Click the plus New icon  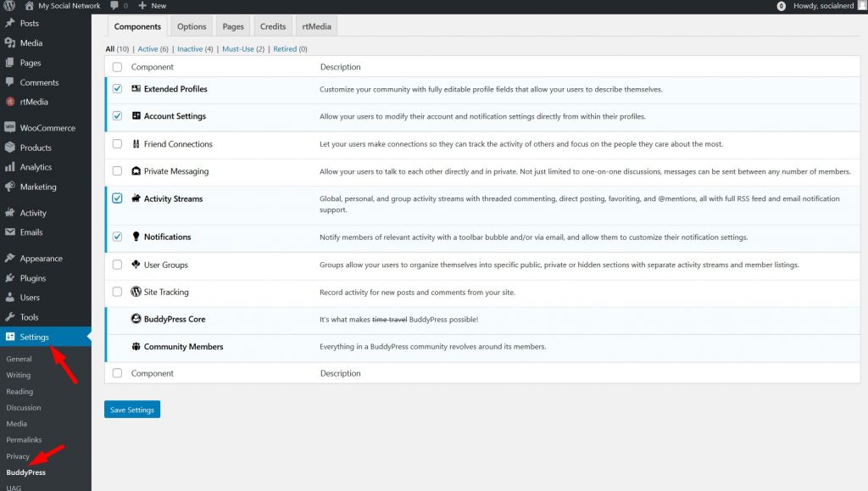click(x=142, y=6)
